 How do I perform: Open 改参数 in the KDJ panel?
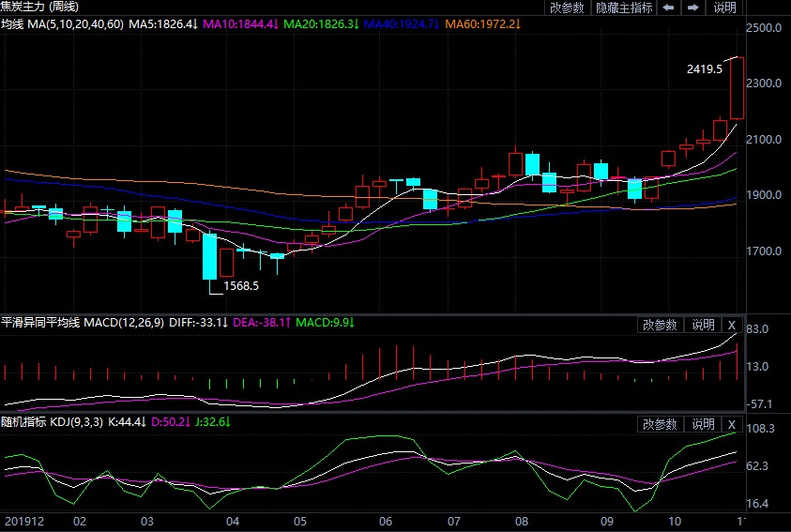[660, 424]
